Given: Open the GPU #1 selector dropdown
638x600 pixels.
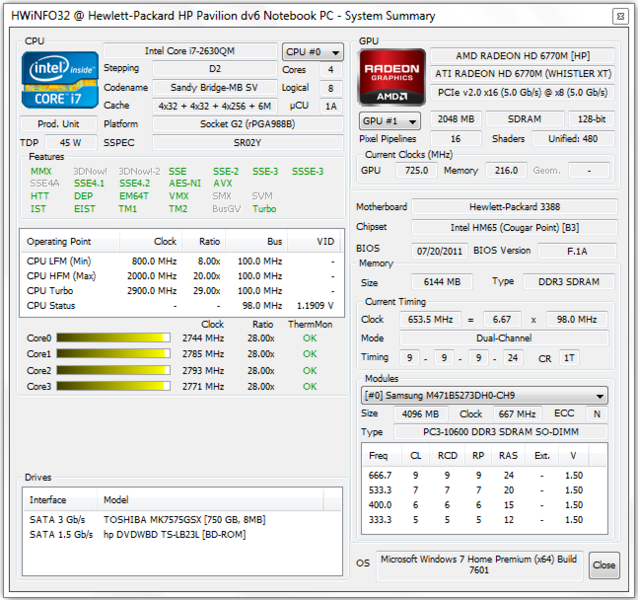Looking at the screenshot, I should pyautogui.click(x=389, y=121).
